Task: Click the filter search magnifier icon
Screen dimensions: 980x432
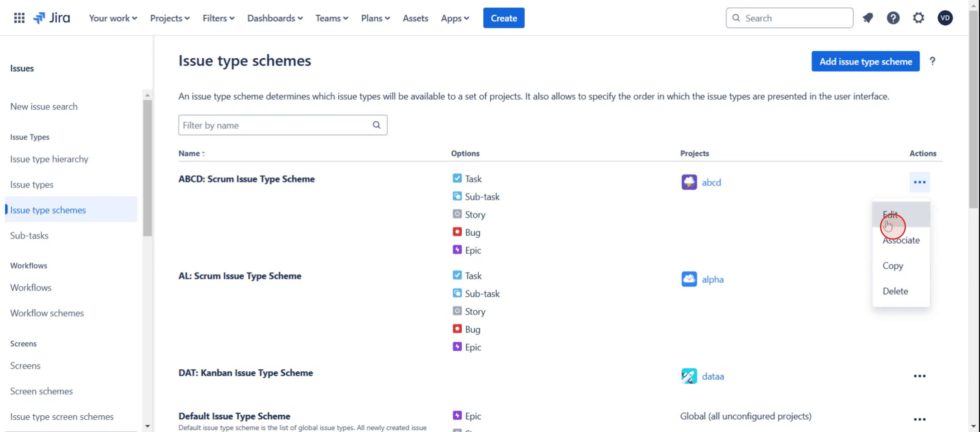Action: (376, 125)
